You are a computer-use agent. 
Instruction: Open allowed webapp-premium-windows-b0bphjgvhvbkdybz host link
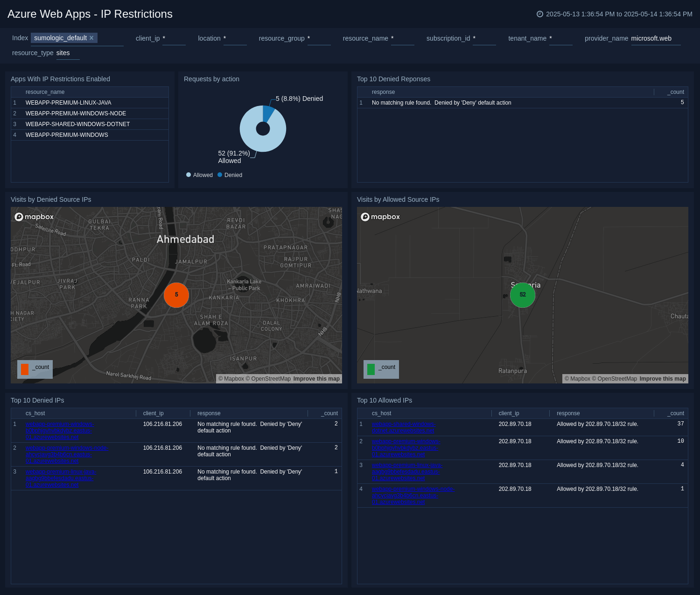click(x=406, y=448)
